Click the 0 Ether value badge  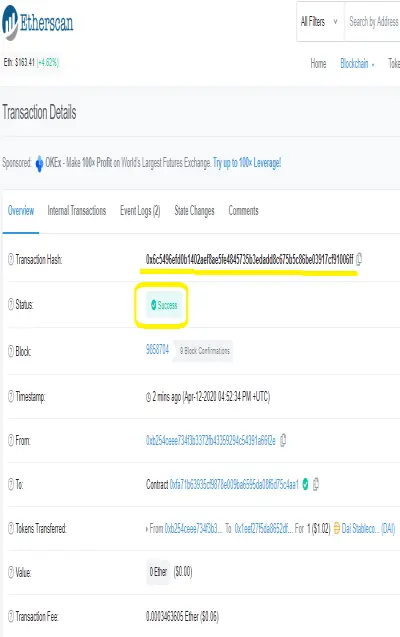coord(158,572)
